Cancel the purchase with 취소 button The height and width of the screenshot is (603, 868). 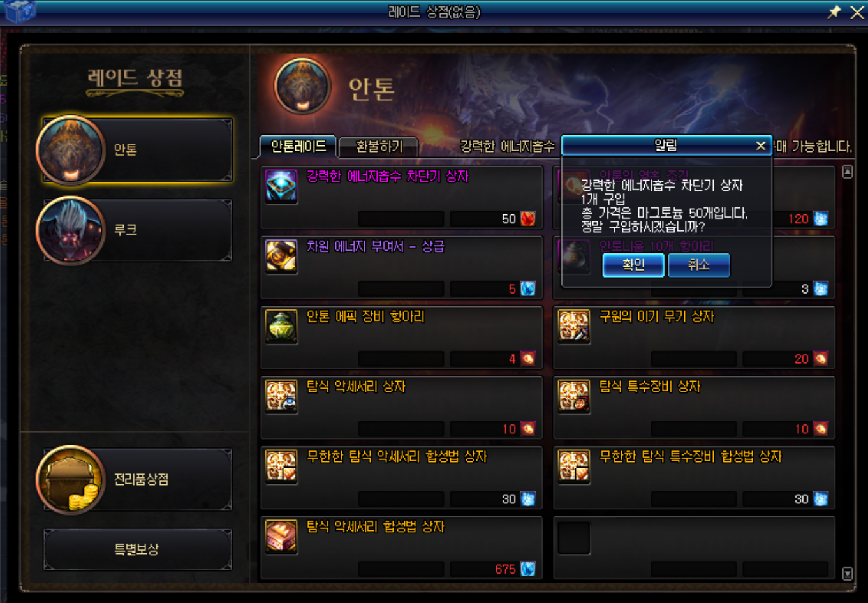[x=699, y=265]
